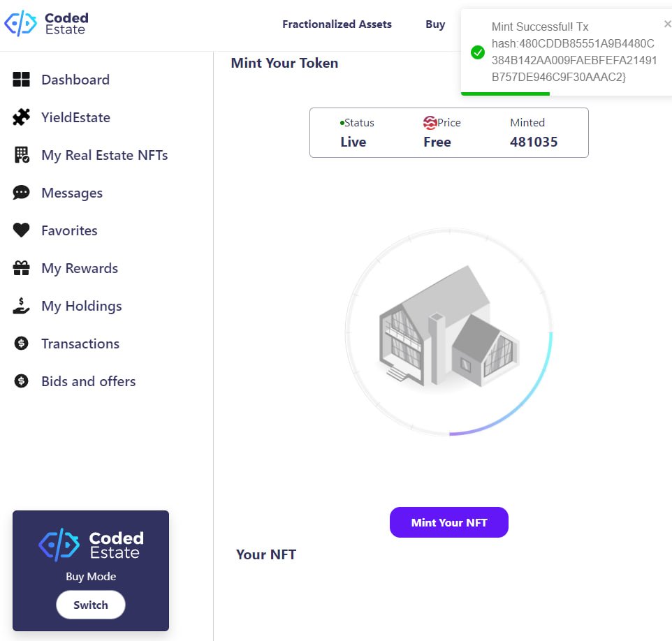
Task: Click the Favorites heart icon
Action: point(22,230)
